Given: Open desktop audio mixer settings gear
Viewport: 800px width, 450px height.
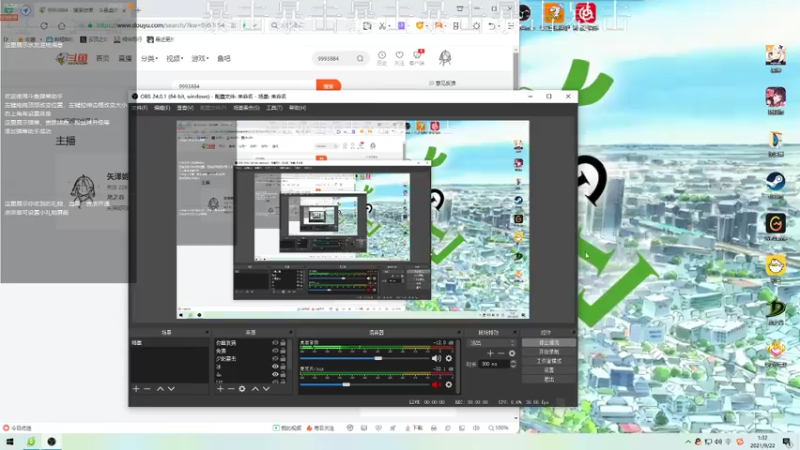Looking at the screenshot, I should pyautogui.click(x=449, y=358).
